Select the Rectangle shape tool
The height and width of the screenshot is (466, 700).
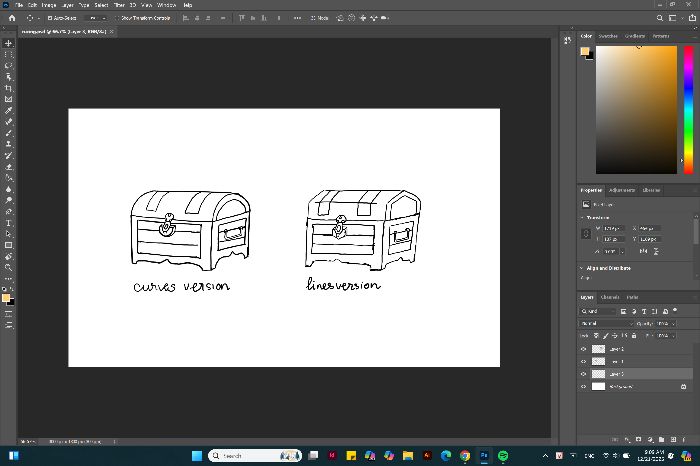click(x=8, y=245)
